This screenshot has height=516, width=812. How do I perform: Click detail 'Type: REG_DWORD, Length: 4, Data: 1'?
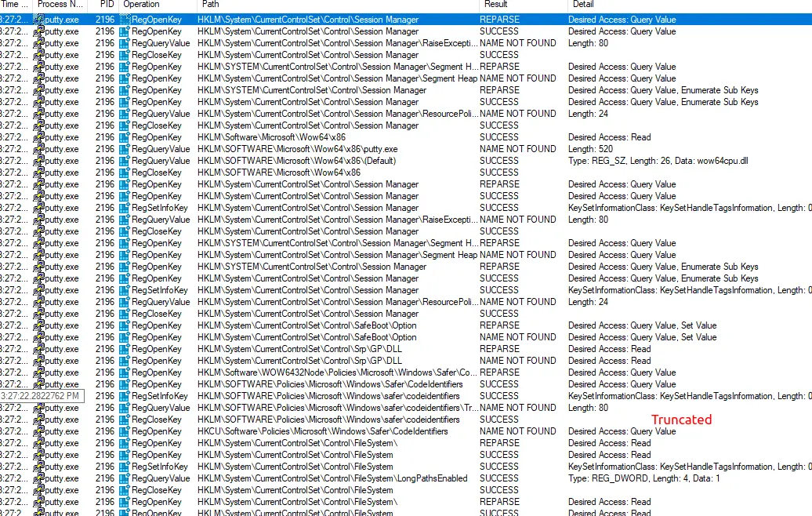coord(643,478)
